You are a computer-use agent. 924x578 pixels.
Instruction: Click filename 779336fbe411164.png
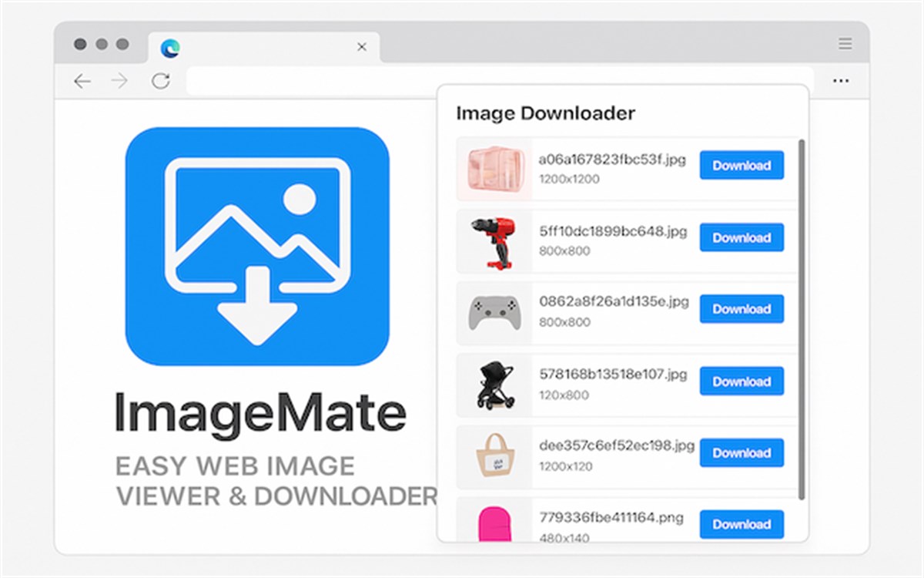coord(611,517)
